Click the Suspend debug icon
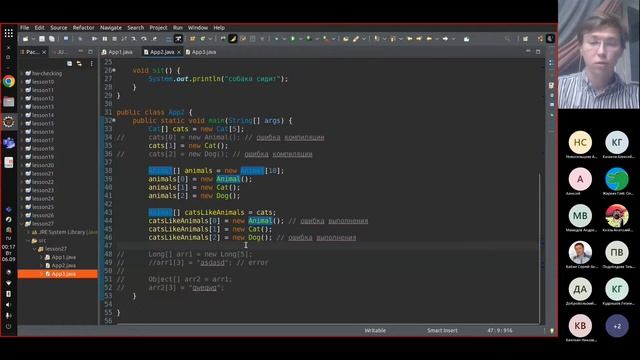 tap(105, 39)
